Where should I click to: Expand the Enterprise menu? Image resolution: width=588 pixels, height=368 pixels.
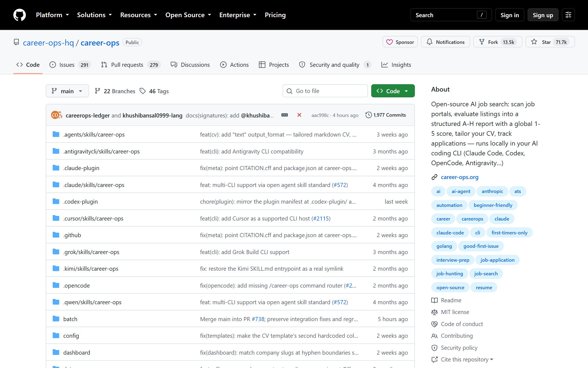tap(238, 15)
